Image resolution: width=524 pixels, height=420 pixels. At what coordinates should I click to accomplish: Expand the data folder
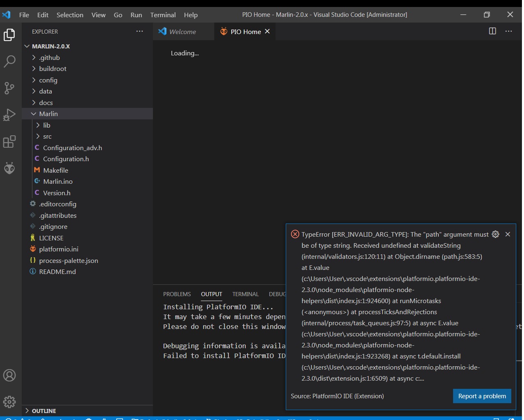(x=87, y=91)
